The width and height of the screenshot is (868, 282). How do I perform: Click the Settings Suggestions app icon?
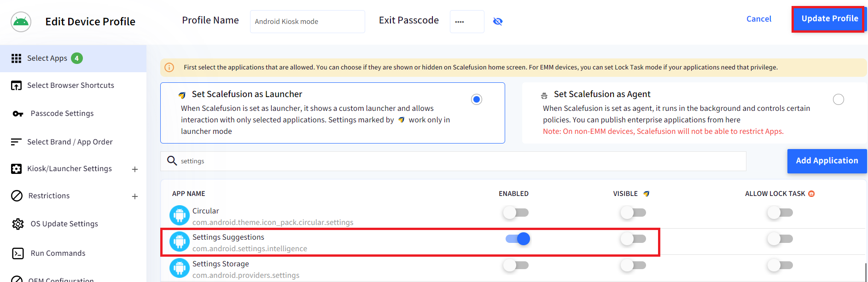180,242
